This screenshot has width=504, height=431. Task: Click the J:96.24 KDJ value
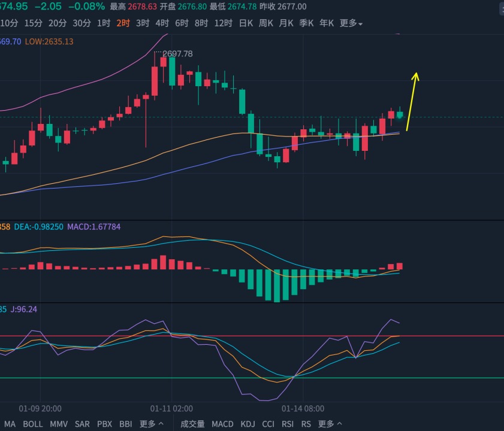[x=24, y=309]
